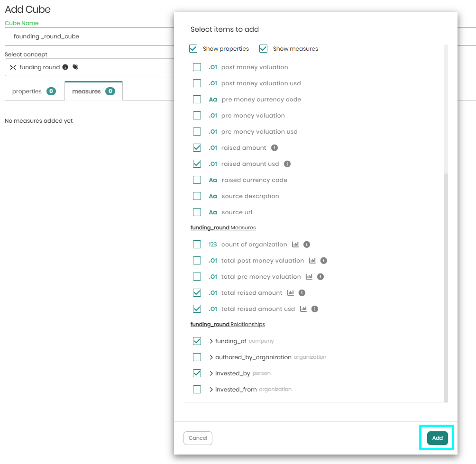The height and width of the screenshot is (464, 476).
Task: Click info icon next to funding round concept
Action: (x=65, y=67)
